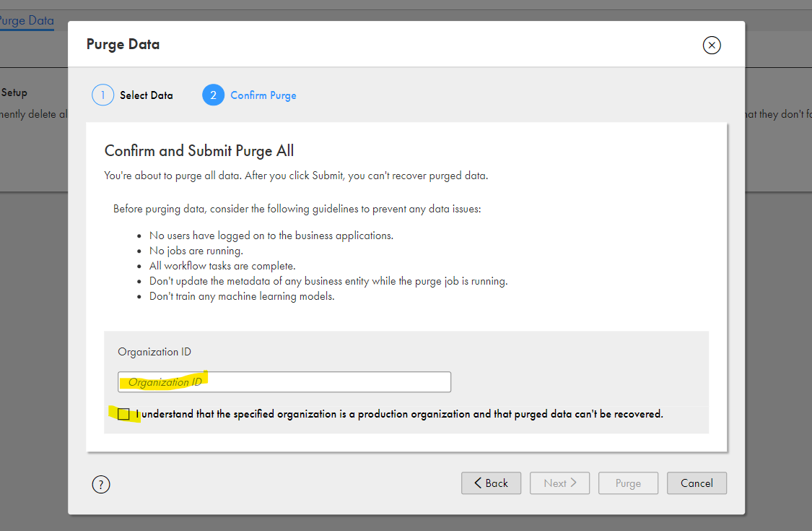812x531 pixels.
Task: Select 'Before purging data, consider' guideline intro
Action: [x=297, y=209]
